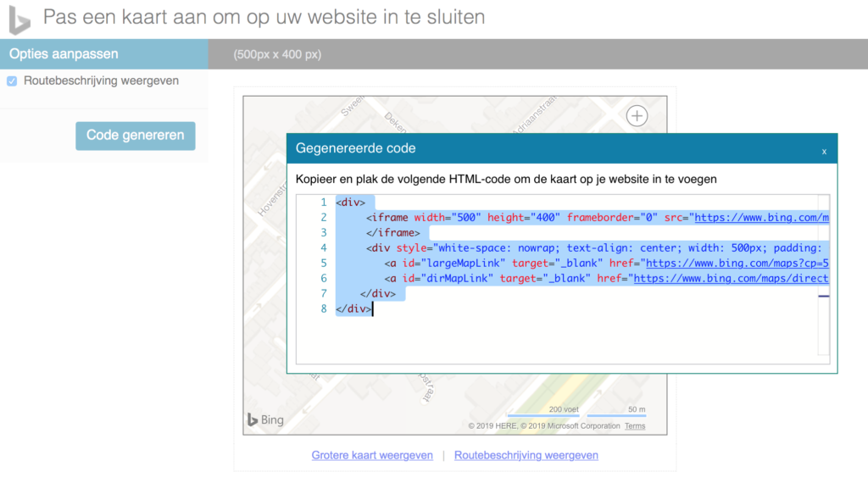The height and width of the screenshot is (483, 868).
Task: Click the bing.com/m URL in iframe src
Action: click(x=762, y=218)
